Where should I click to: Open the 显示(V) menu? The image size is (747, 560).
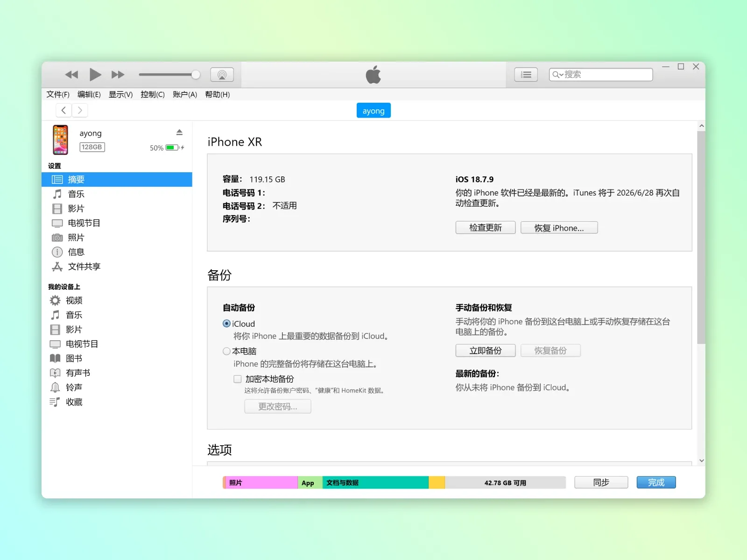coord(121,94)
